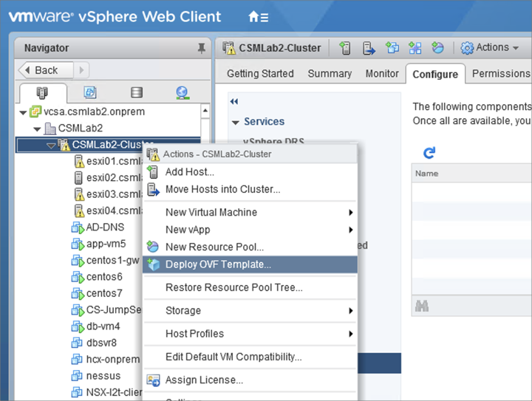Go Back in Navigator history
This screenshot has width=532, height=401.
[46, 70]
